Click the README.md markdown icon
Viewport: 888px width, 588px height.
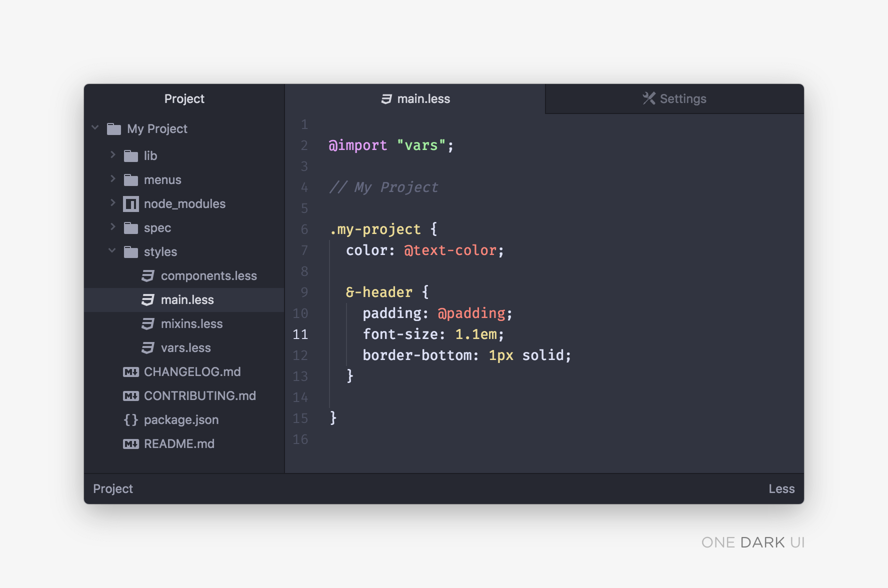[131, 444]
